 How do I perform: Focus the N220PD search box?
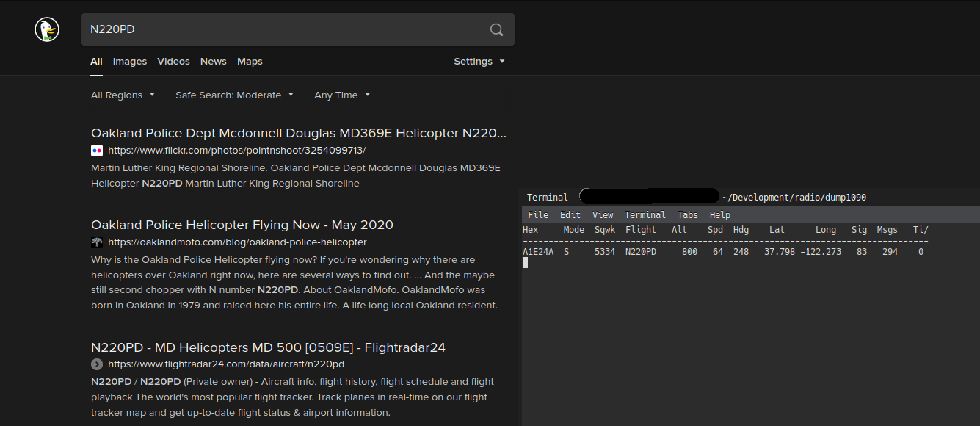(x=297, y=29)
